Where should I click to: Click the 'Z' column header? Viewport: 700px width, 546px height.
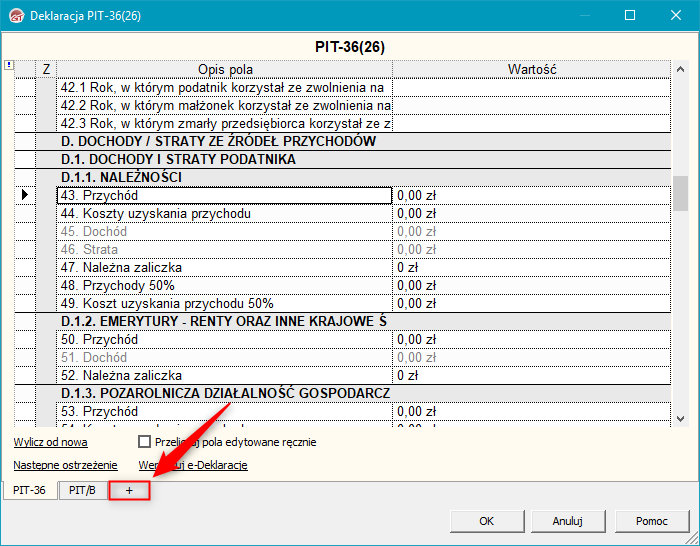pos(46,69)
